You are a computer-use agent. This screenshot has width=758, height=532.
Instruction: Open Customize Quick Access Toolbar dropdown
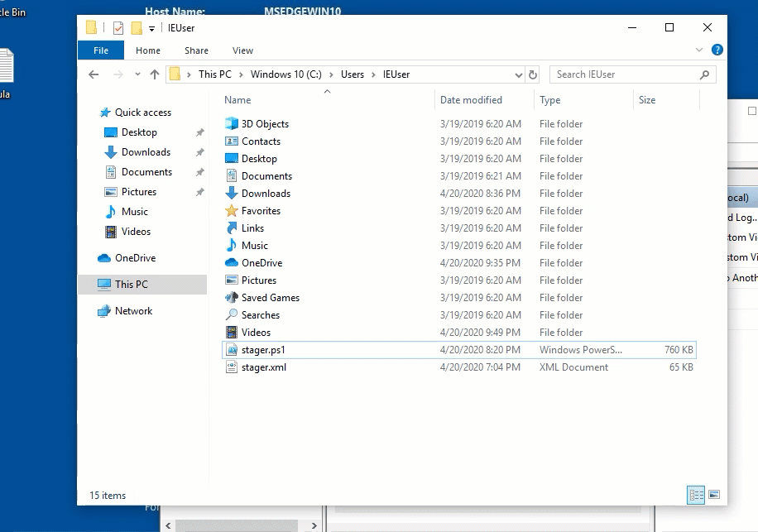tap(151, 28)
